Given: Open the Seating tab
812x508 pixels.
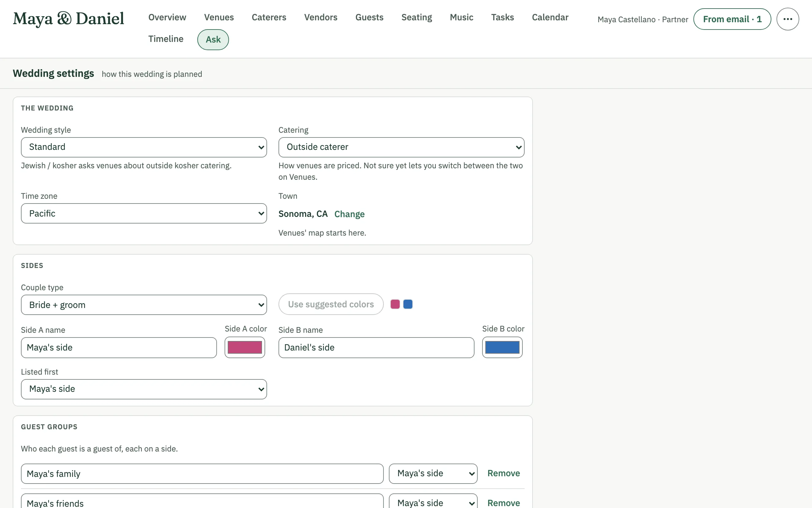Looking at the screenshot, I should coord(416,17).
